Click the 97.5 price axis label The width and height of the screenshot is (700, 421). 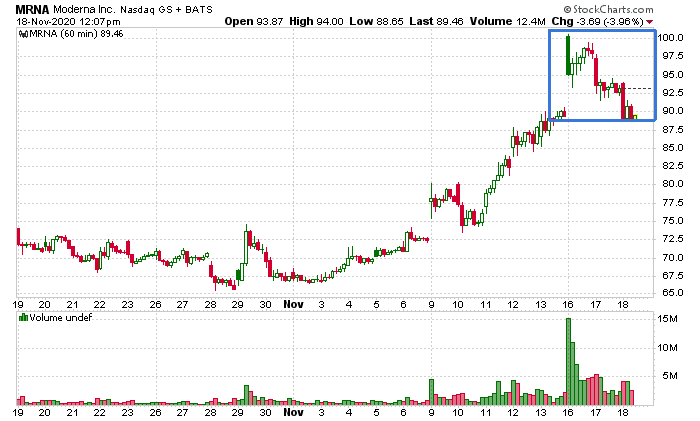pos(673,56)
